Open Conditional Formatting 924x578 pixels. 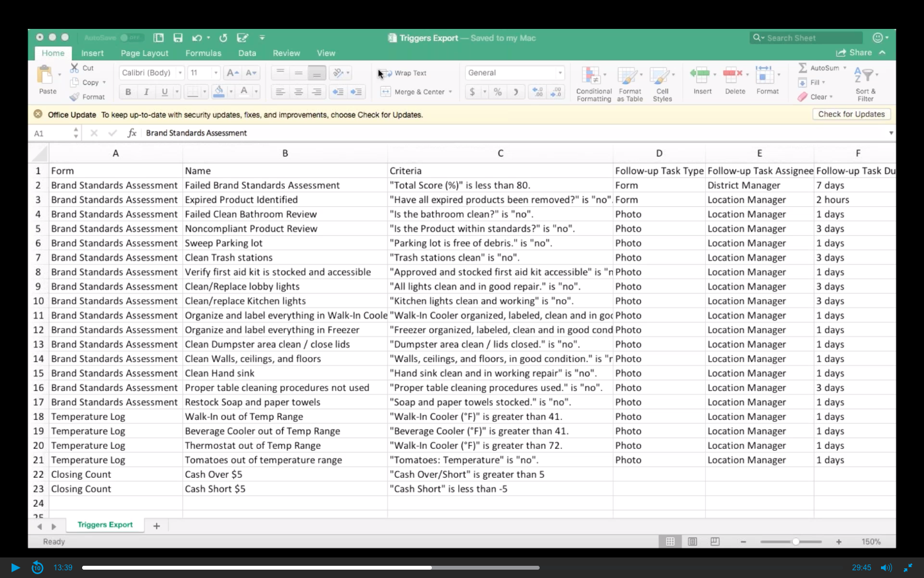pyautogui.click(x=594, y=83)
